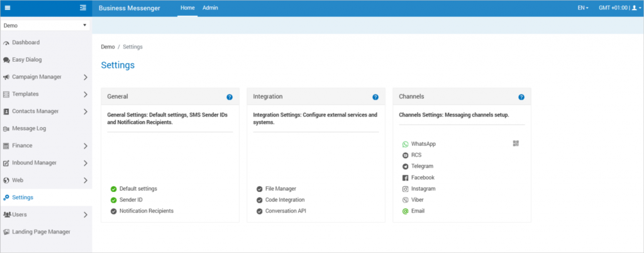Click the QR code icon beside WhatsApp

click(516, 143)
